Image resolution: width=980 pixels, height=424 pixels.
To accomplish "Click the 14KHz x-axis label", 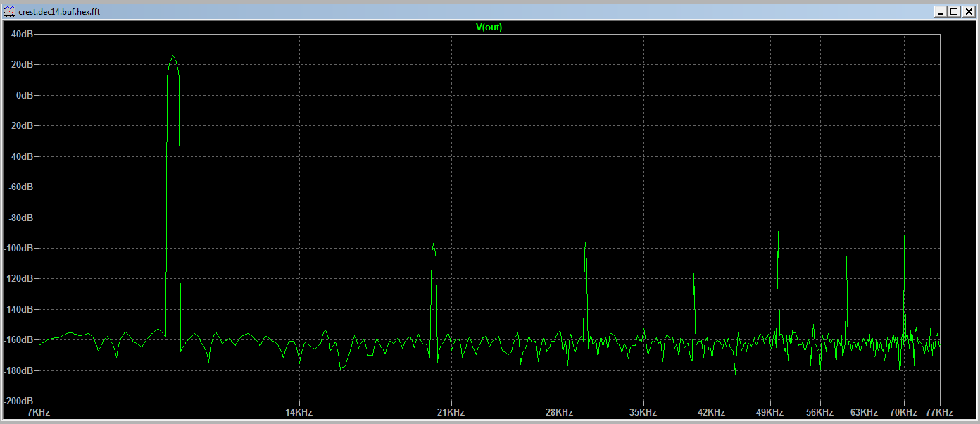I will pos(299,412).
